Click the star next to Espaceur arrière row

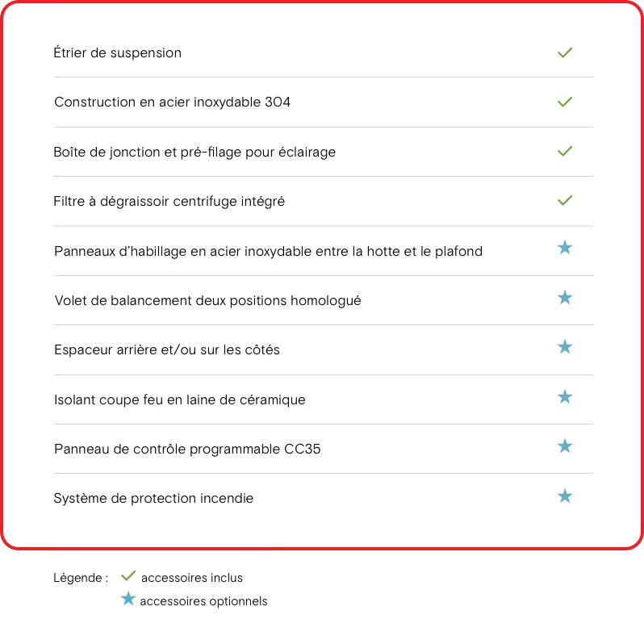pyautogui.click(x=565, y=347)
